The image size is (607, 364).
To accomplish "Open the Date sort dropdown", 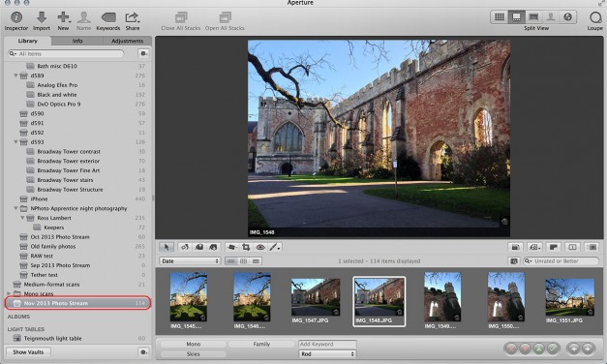I will pyautogui.click(x=190, y=261).
